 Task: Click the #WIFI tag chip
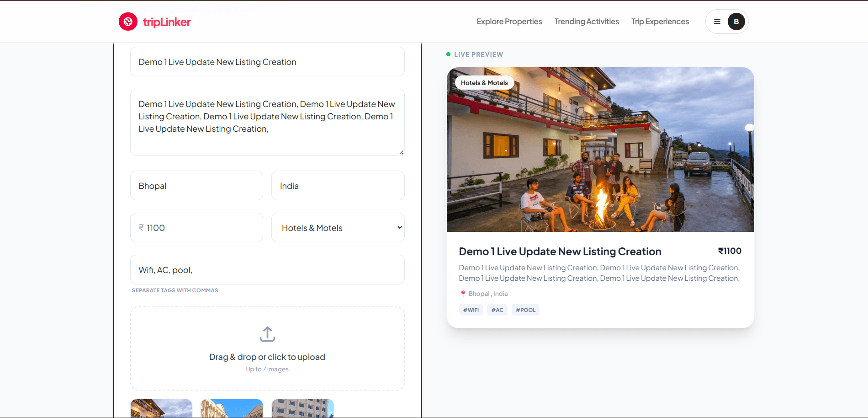471,310
